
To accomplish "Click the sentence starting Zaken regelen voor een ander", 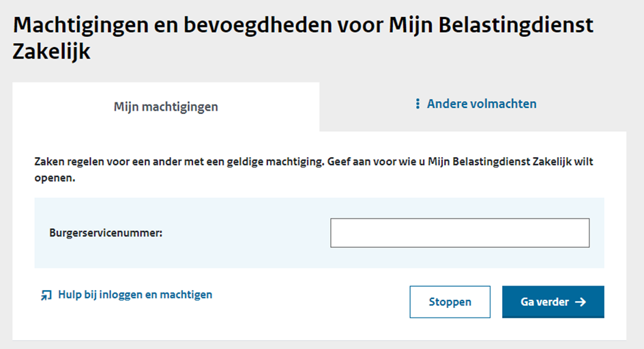I will [179, 162].
